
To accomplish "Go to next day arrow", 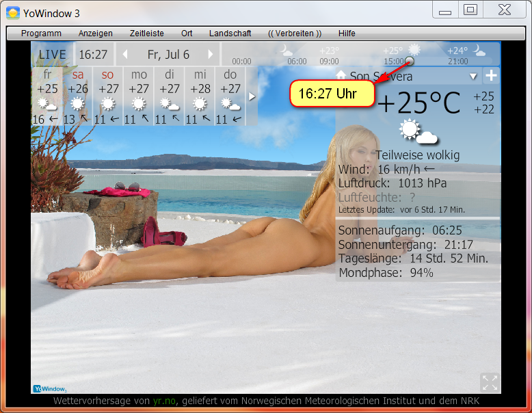I will coord(211,54).
